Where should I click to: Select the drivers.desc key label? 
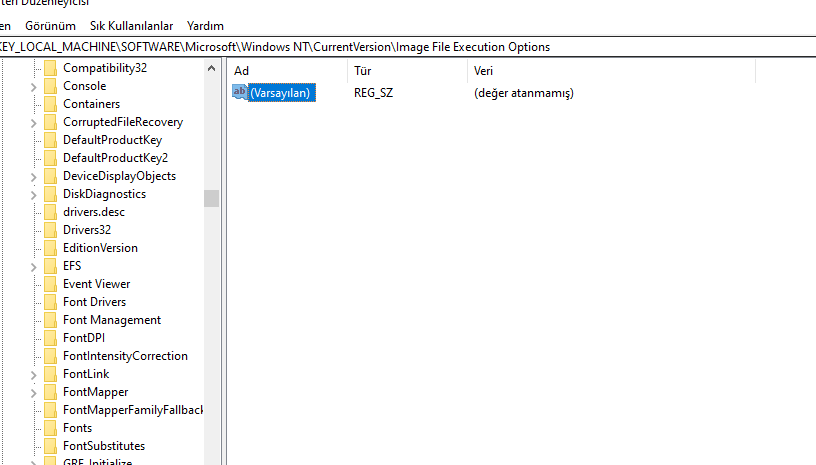point(94,212)
